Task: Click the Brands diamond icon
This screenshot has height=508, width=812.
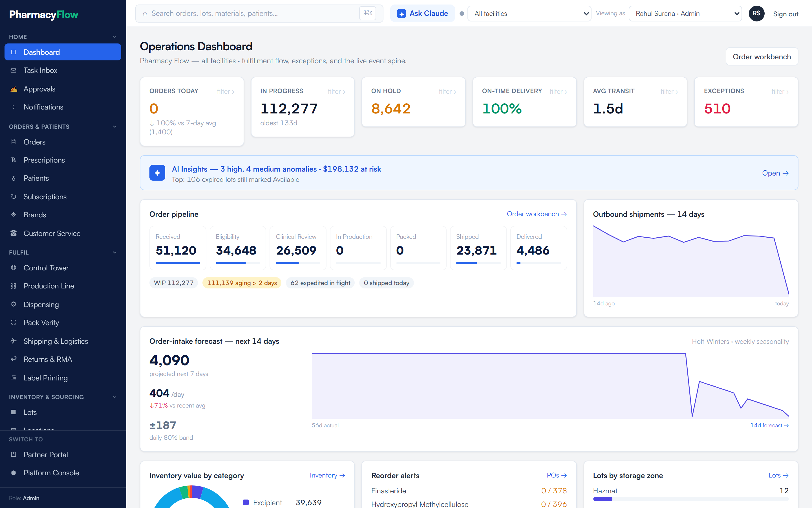Action: [14, 215]
